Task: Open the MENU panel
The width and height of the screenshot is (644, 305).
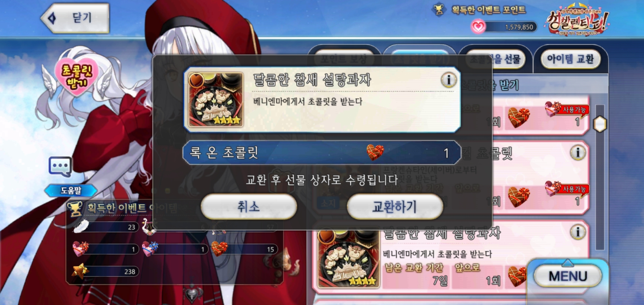Action: click(x=568, y=276)
